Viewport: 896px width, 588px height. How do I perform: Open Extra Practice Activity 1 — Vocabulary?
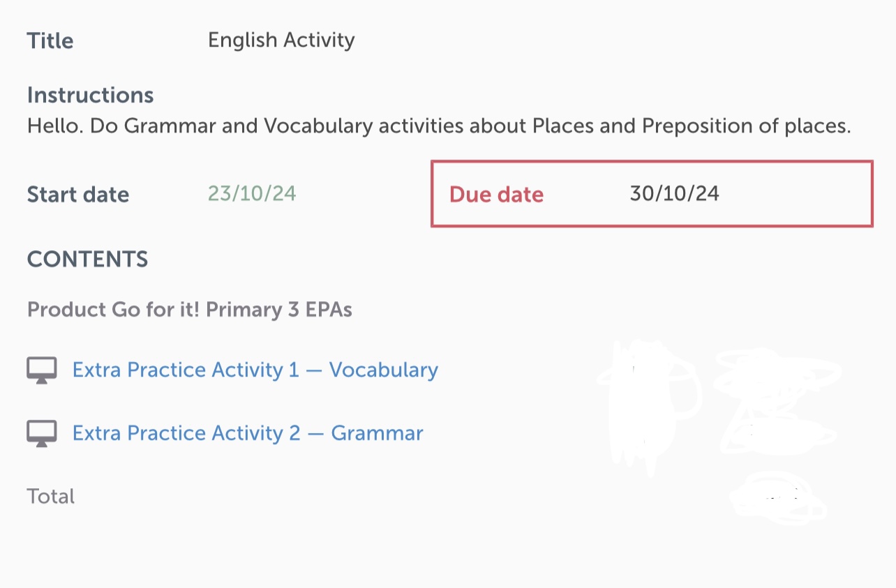tap(255, 370)
